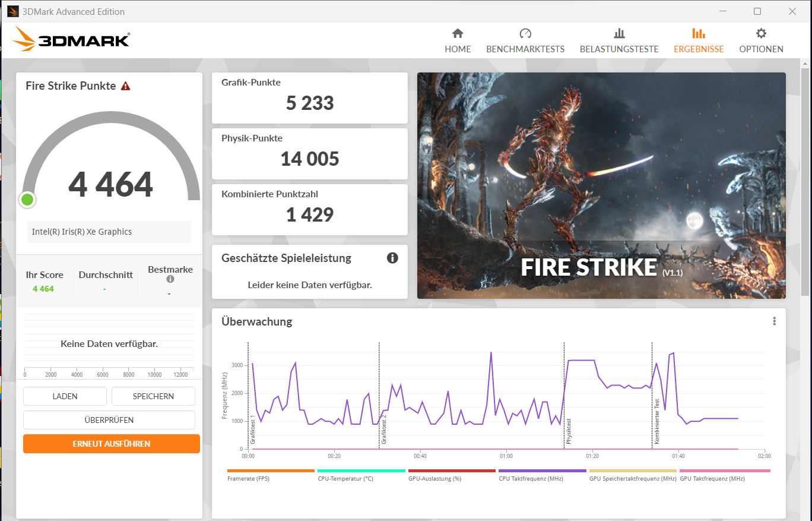Click the Fire Strike Punkte heading
The width and height of the screenshot is (812, 521).
pyautogui.click(x=71, y=86)
